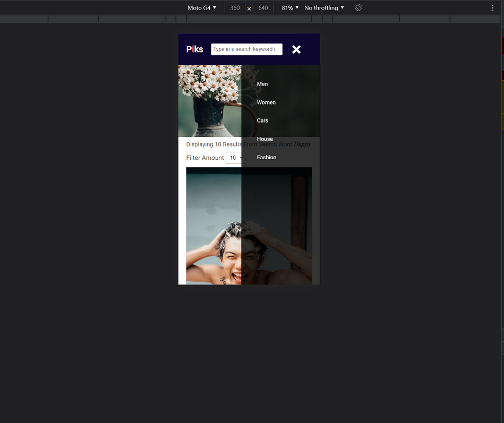Open the No throttling dropdown
The width and height of the screenshot is (504, 423).
click(x=324, y=8)
